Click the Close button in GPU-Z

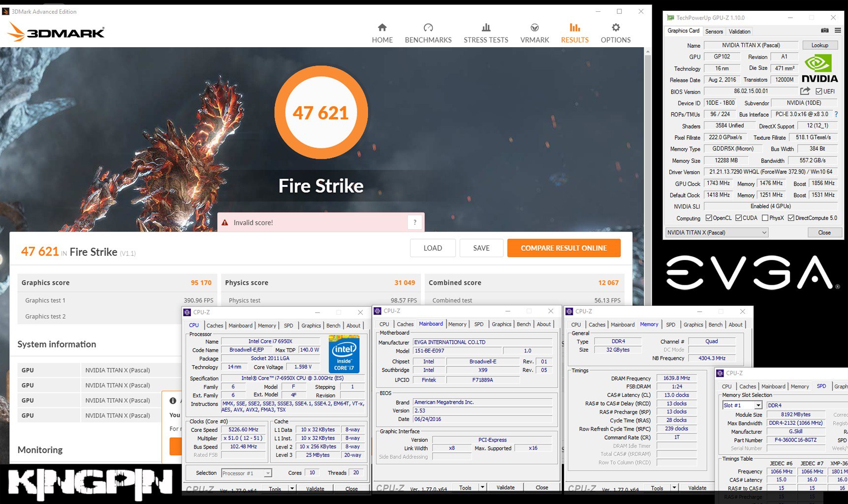(824, 233)
